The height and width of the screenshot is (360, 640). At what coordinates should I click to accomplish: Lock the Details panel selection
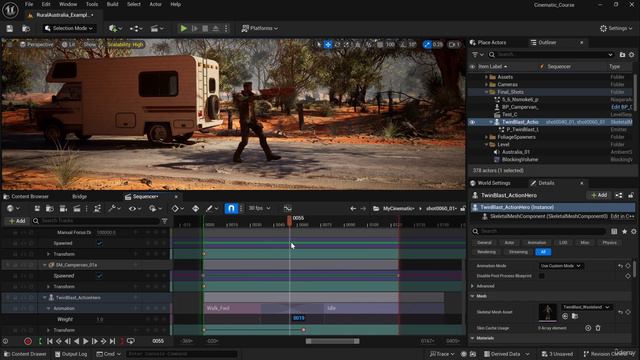[631, 196]
